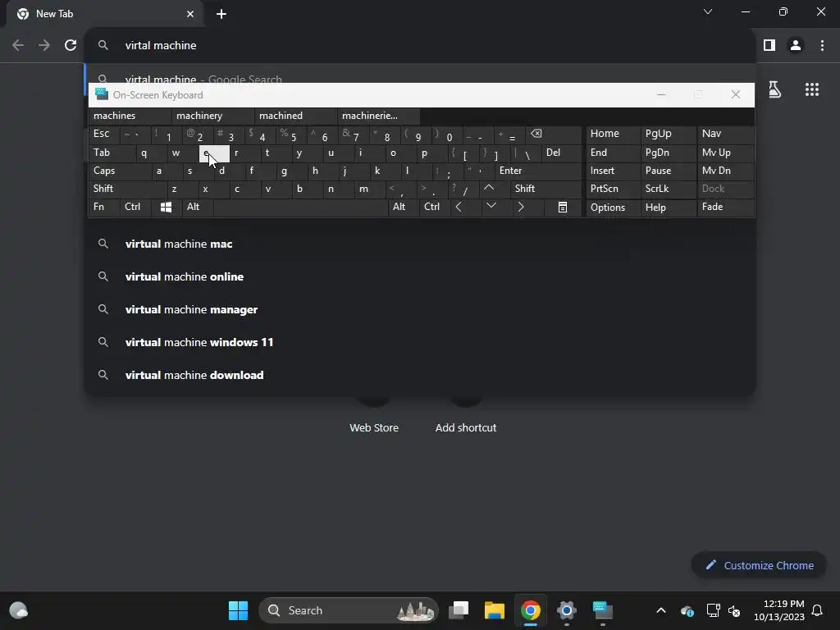Tap the Del key on the keyboard
This screenshot has height=630, width=840.
tap(561, 153)
